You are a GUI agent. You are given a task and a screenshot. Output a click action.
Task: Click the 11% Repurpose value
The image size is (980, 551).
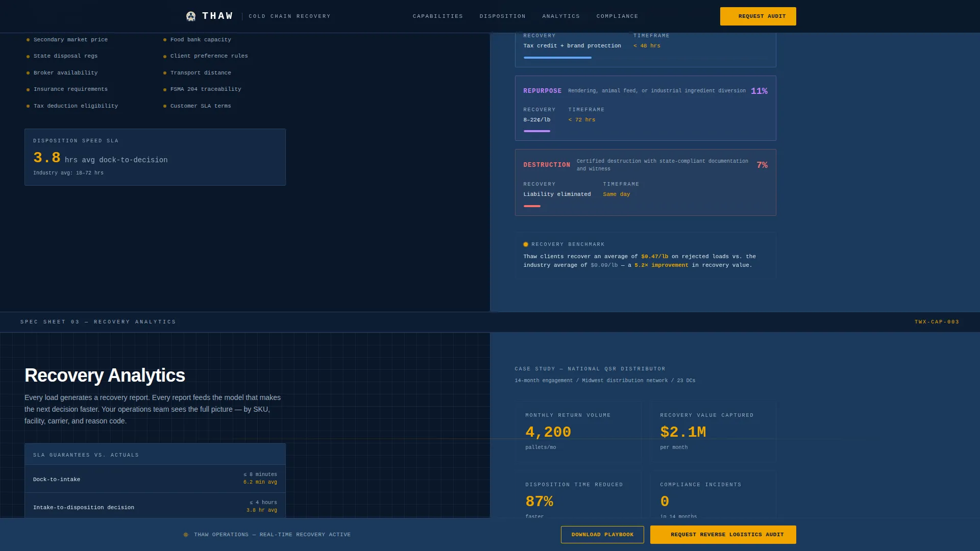coord(759,91)
